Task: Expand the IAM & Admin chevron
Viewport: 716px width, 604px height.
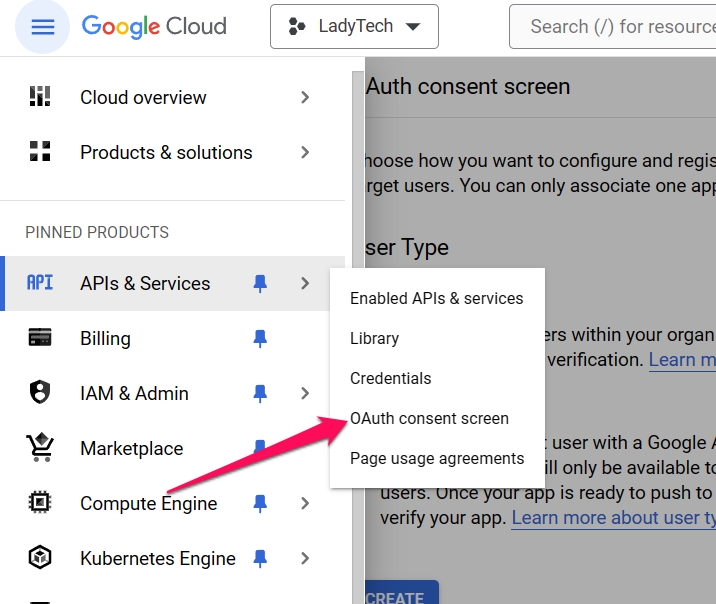Action: (305, 394)
